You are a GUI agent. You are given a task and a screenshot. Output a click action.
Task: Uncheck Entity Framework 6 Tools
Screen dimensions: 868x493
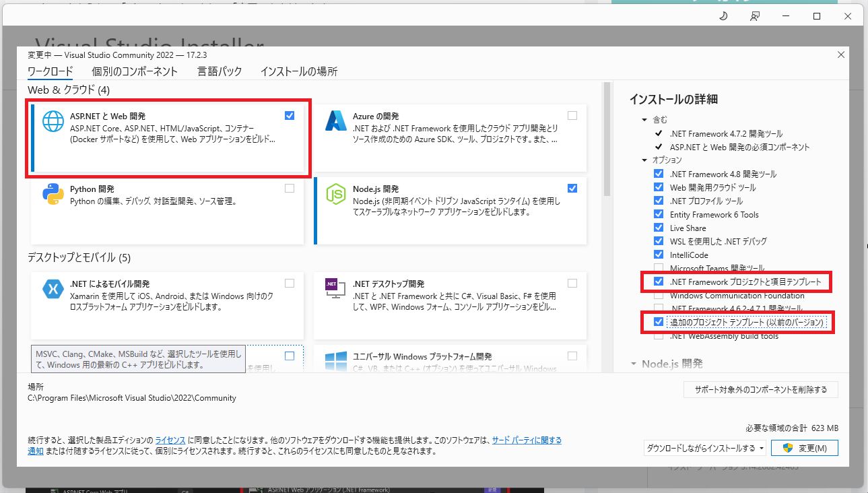point(659,214)
